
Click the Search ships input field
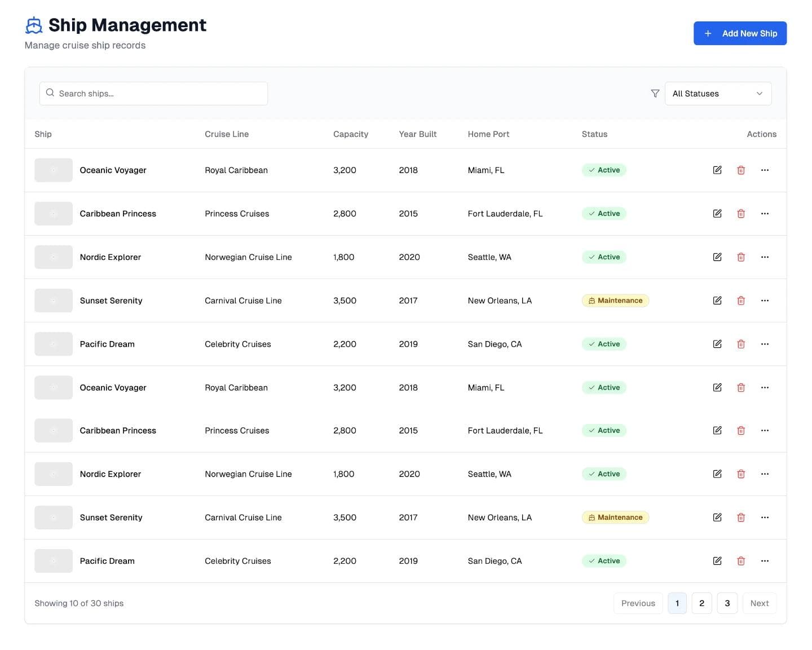(x=153, y=94)
